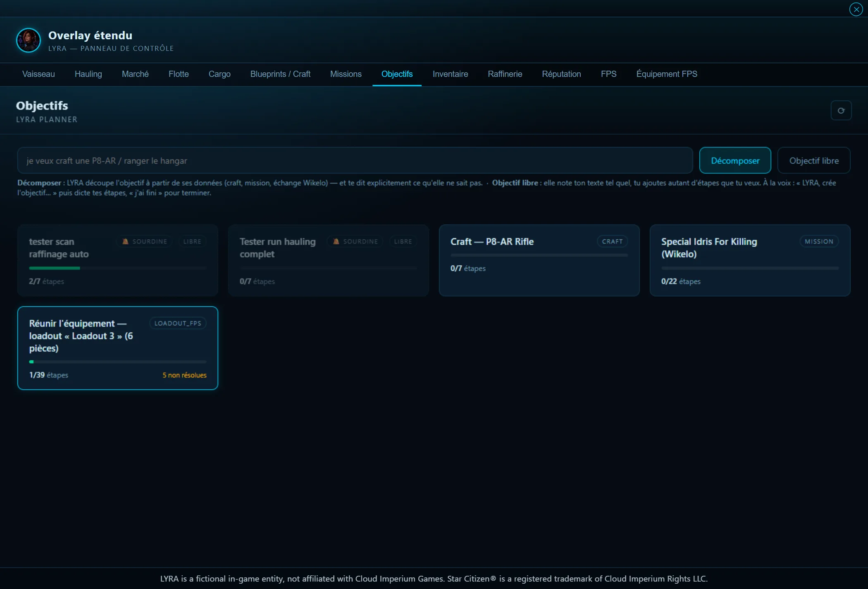Screen dimensions: 868x589
Task: Click the progress bar on Loadout 3 card
Action: (117, 362)
